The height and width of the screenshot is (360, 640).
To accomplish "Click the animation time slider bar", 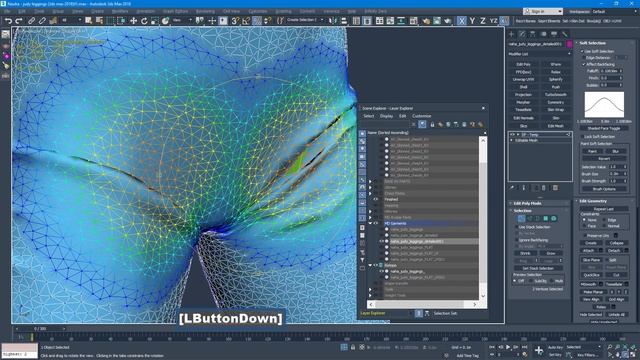I will point(40,329).
